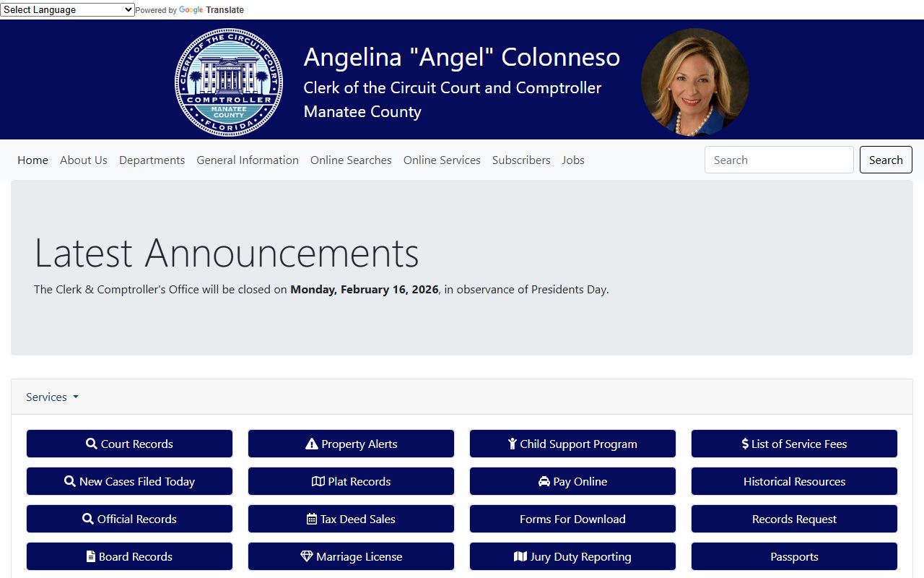The image size is (924, 578).
Task: Click the Angelina "Angel" Colonneso heading
Action: tap(462, 57)
